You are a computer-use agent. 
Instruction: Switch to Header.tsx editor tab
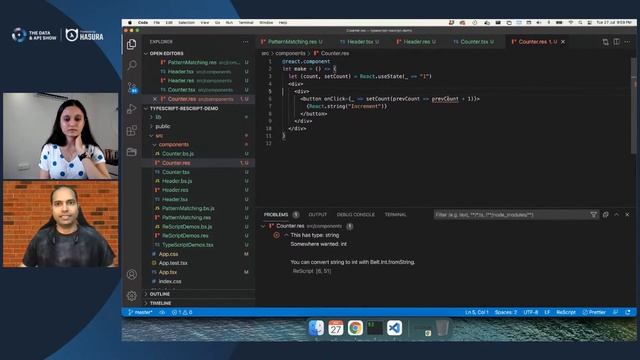tap(359, 42)
